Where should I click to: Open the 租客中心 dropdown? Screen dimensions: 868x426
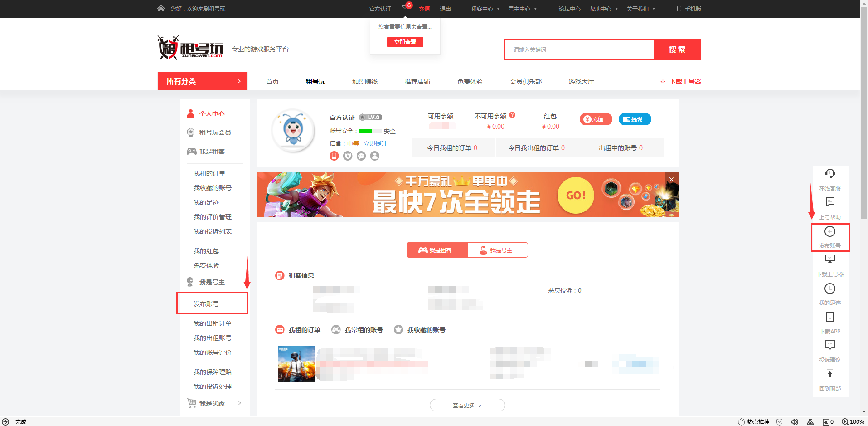tap(485, 9)
